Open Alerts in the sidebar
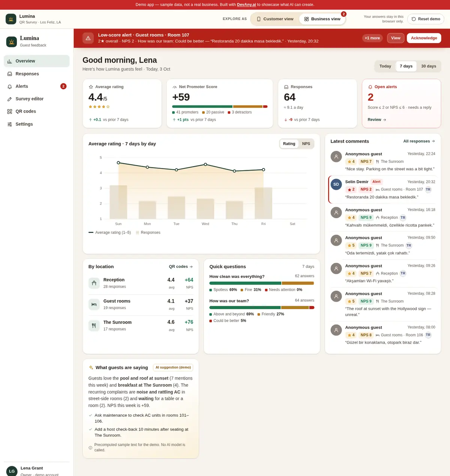 click(x=37, y=86)
